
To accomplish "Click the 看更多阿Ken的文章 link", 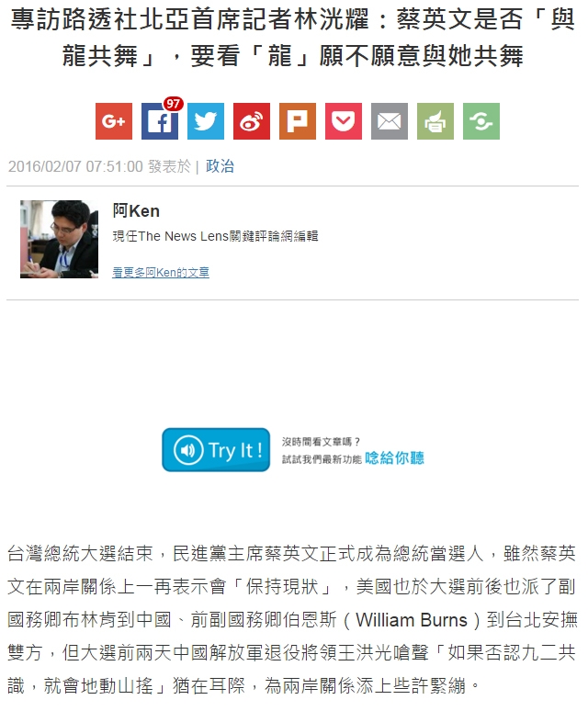I will (161, 272).
